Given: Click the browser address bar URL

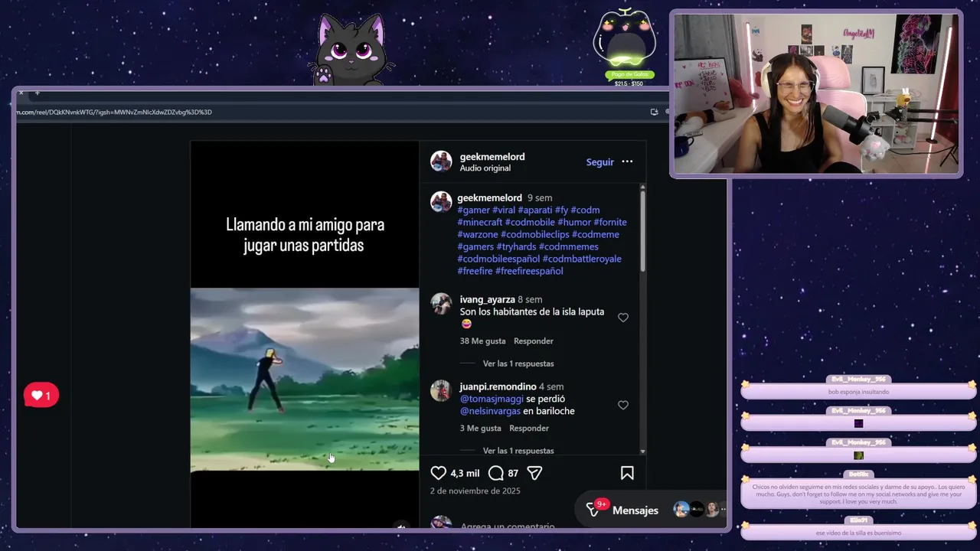Looking at the screenshot, I should (115, 112).
